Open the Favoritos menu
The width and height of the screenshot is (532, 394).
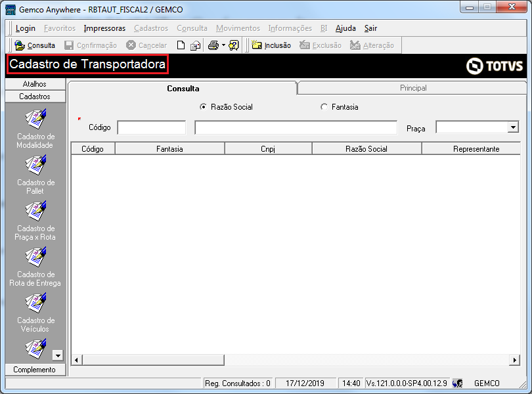(60, 28)
